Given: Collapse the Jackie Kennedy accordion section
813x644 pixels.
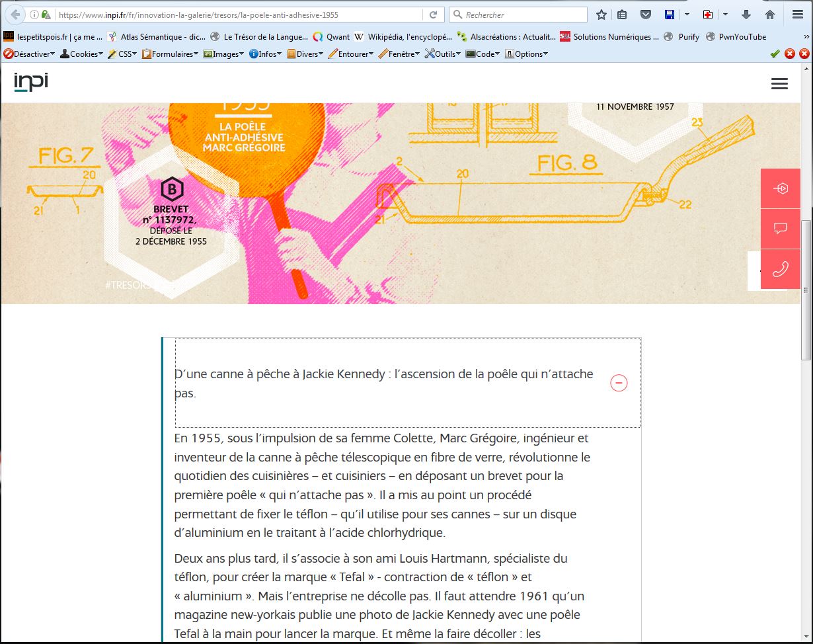Looking at the screenshot, I should click(x=619, y=383).
